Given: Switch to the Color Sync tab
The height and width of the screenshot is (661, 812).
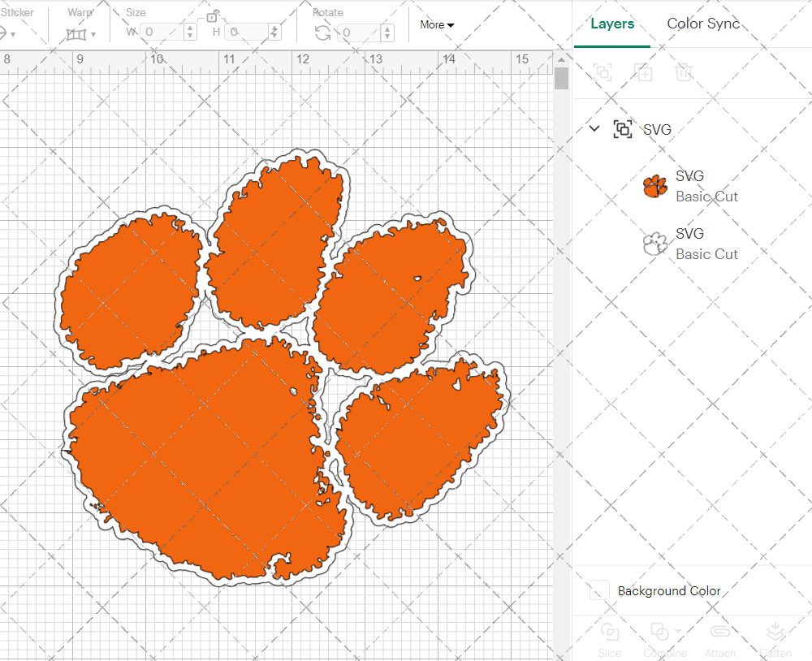Looking at the screenshot, I should point(703,24).
